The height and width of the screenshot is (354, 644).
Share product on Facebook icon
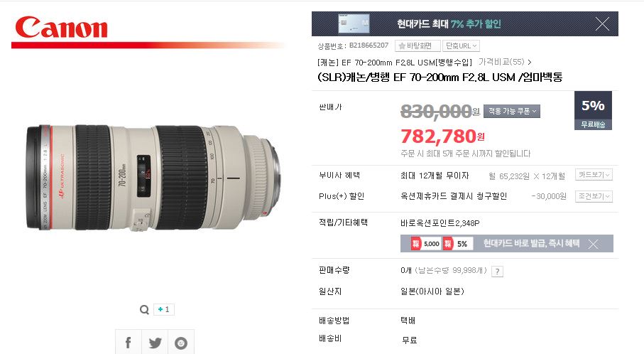pyautogui.click(x=128, y=342)
